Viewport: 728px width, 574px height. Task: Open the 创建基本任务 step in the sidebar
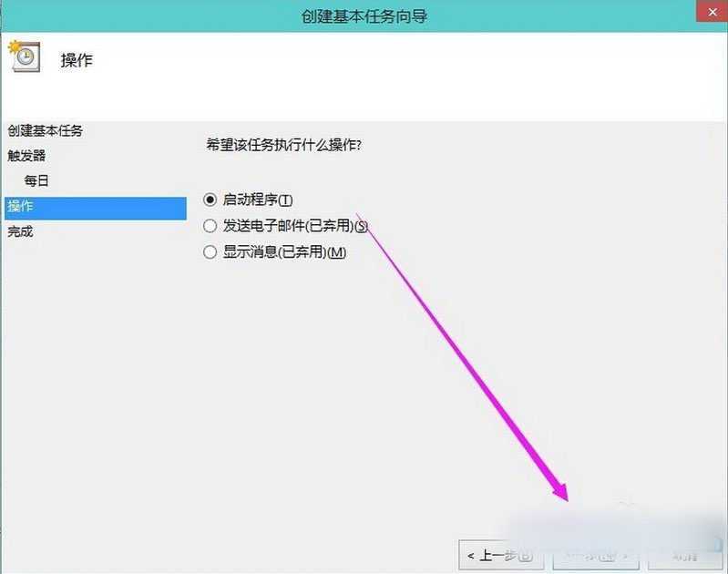pos(45,131)
